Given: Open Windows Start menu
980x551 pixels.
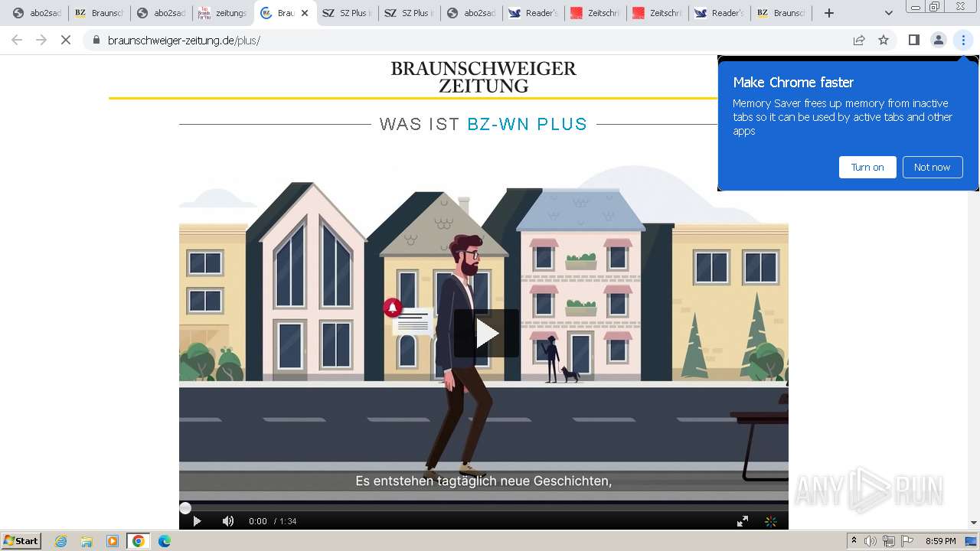Looking at the screenshot, I should click(x=21, y=540).
